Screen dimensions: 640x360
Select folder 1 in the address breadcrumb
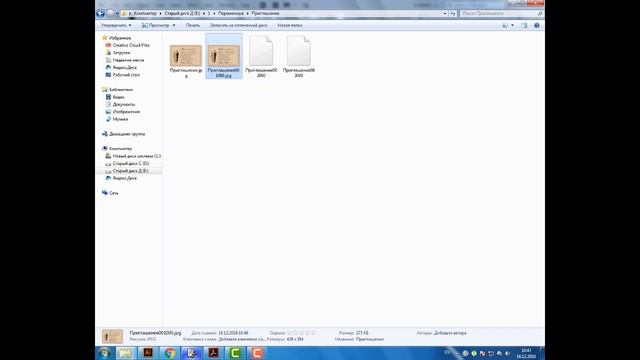pos(209,13)
